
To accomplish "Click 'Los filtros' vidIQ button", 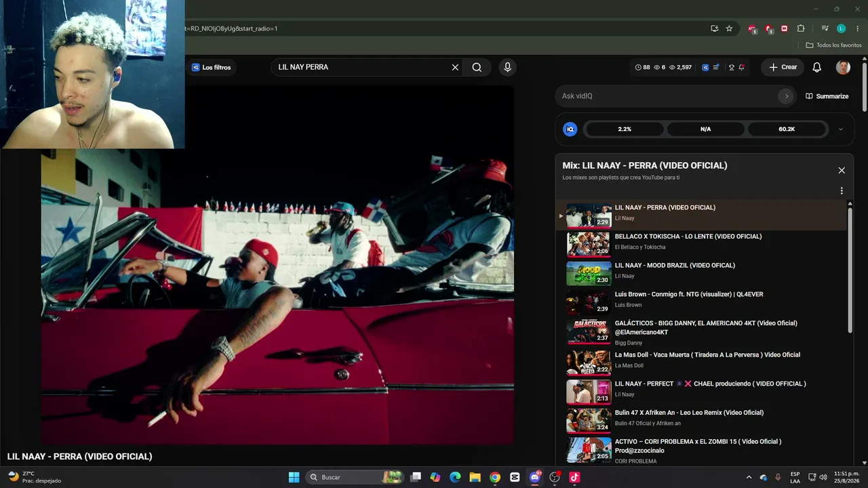I will pyautogui.click(x=211, y=67).
